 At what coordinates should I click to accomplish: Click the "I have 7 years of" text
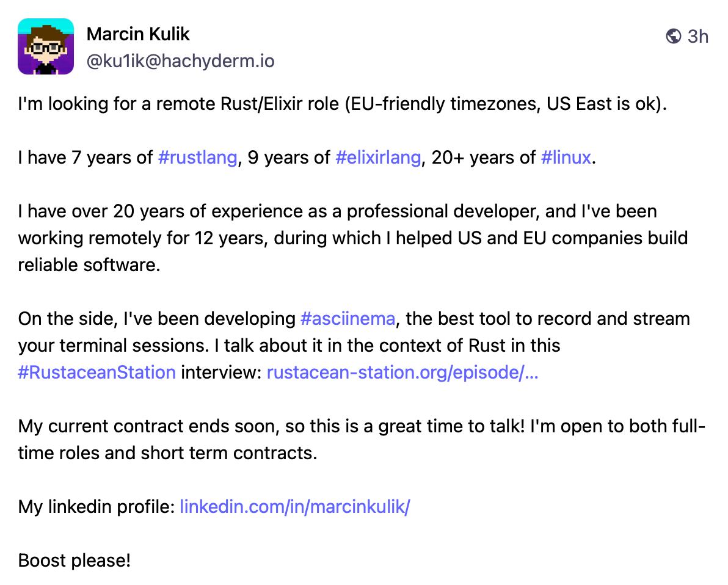click(86, 158)
